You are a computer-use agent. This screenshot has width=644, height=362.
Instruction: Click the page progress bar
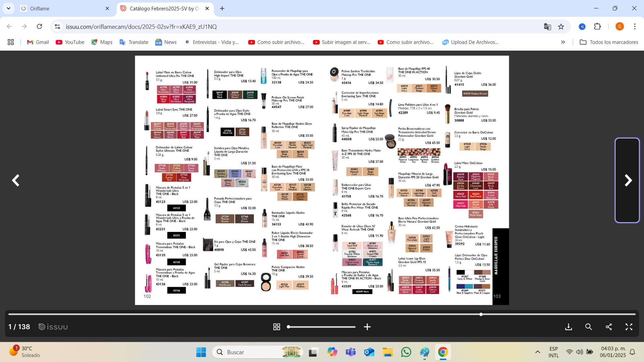(322, 314)
